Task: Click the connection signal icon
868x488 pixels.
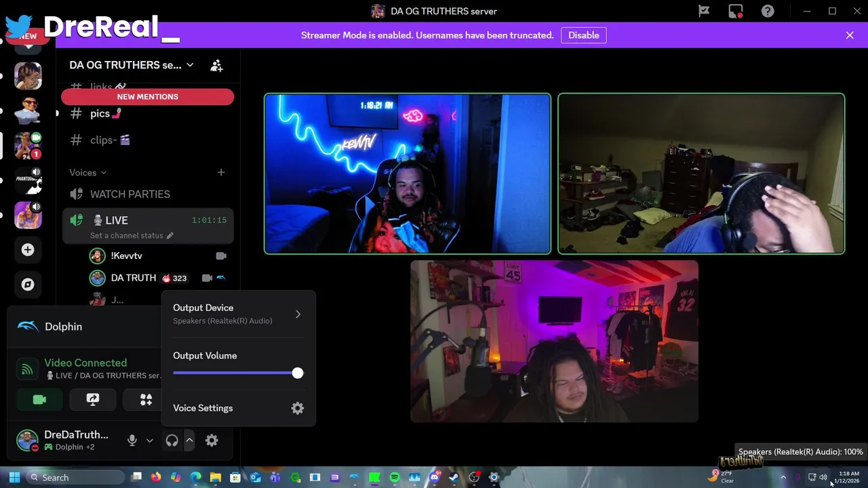Action: (x=27, y=369)
